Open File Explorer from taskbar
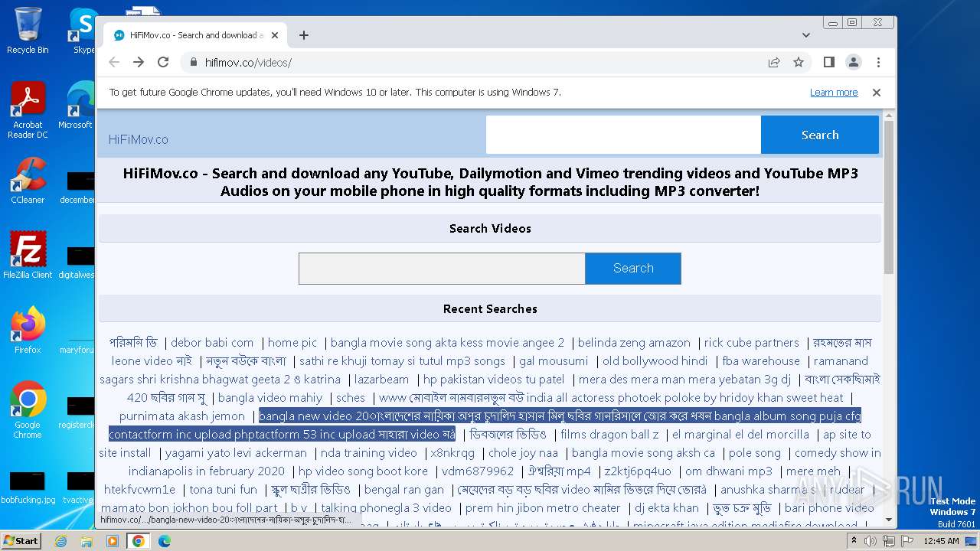The height and width of the screenshot is (551, 980). coord(87,541)
